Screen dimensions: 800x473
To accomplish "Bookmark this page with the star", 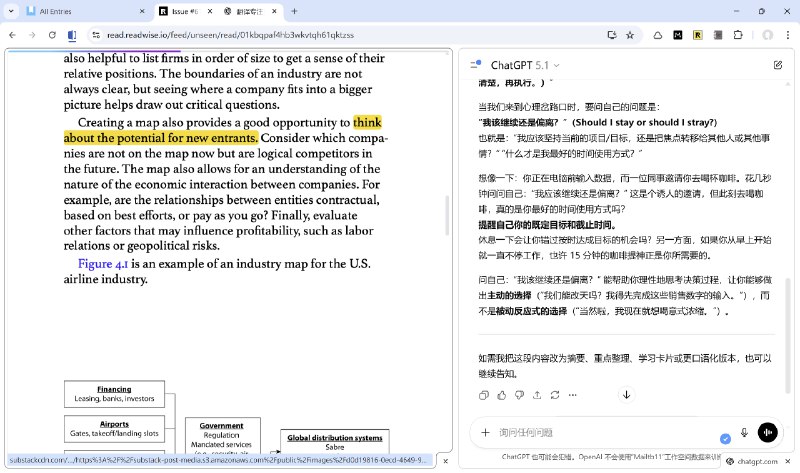I will [630, 35].
